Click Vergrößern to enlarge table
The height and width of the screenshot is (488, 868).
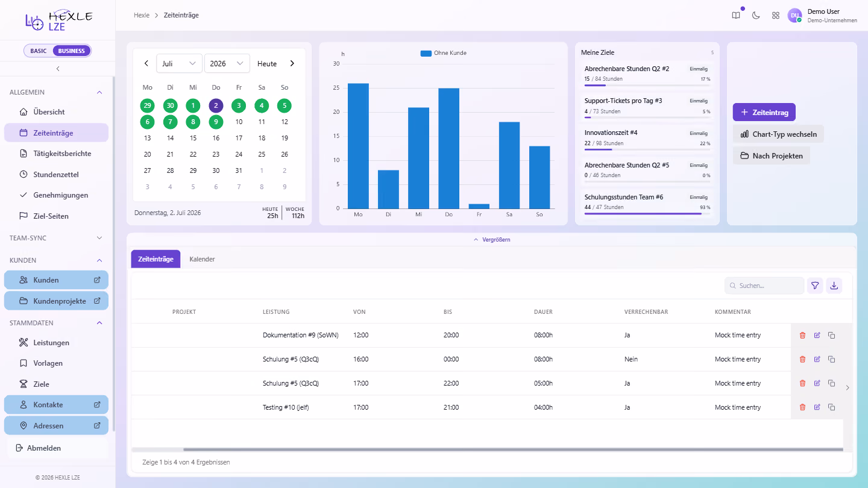pos(492,240)
